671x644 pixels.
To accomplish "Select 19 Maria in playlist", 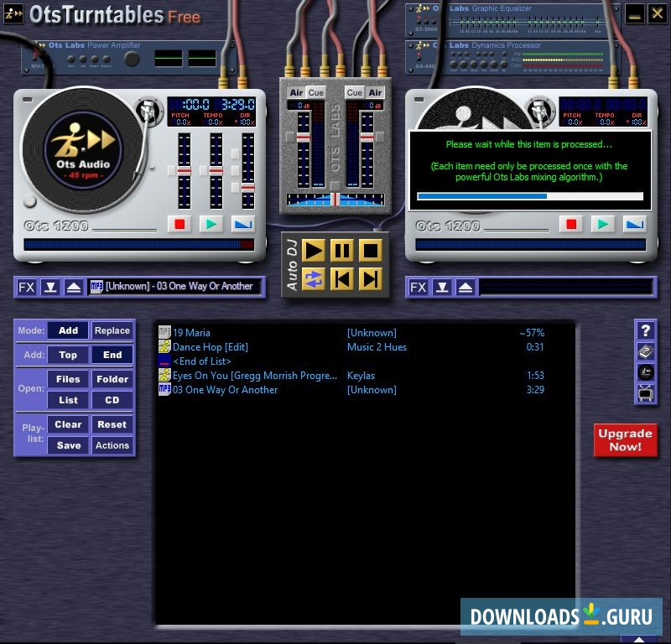I will 351,333.
